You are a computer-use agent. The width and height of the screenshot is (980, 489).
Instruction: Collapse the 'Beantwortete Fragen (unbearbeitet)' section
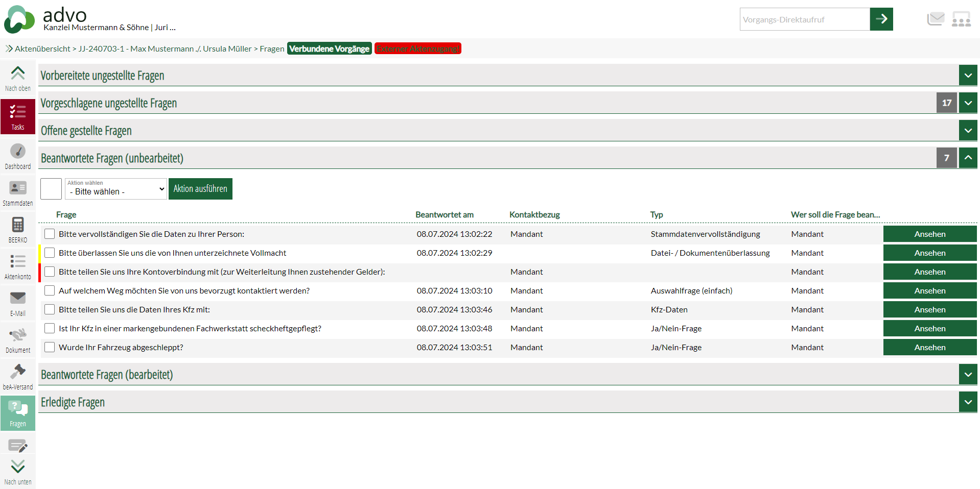pyautogui.click(x=968, y=158)
